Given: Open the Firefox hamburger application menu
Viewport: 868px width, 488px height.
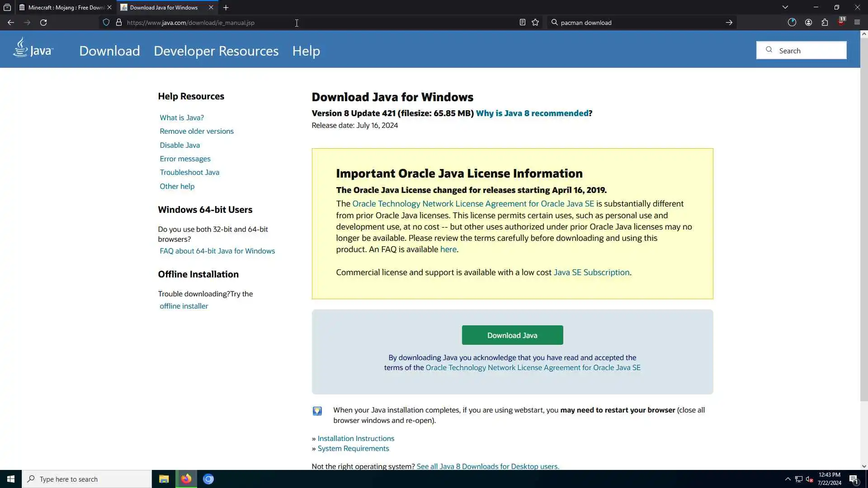Looking at the screenshot, I should pyautogui.click(x=857, y=23).
